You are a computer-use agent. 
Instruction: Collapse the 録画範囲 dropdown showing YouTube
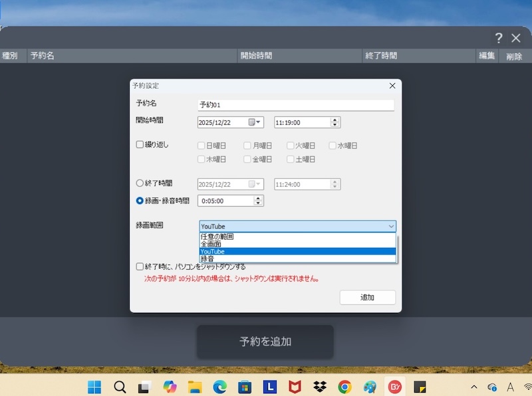[390, 227]
